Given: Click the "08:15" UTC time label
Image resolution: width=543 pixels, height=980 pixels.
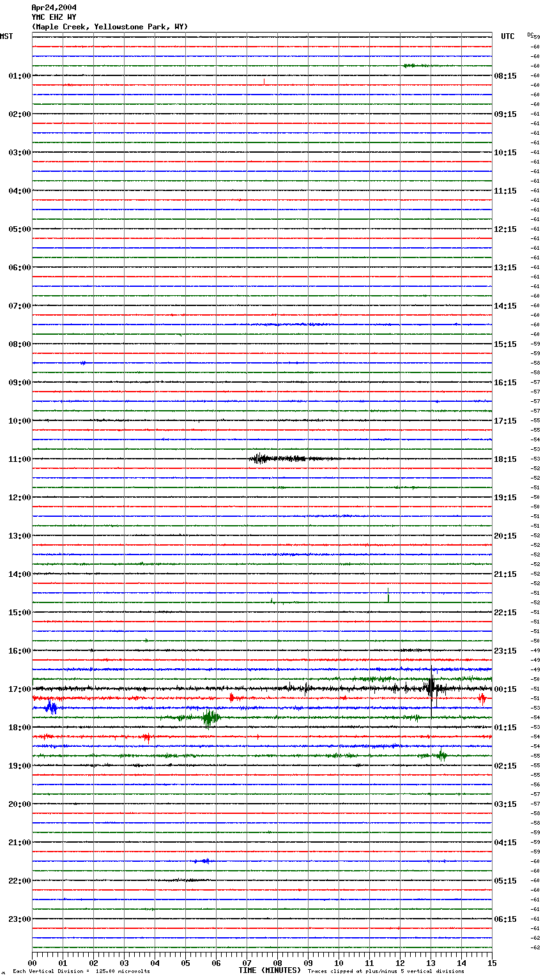Looking at the screenshot, I should click(x=505, y=75).
